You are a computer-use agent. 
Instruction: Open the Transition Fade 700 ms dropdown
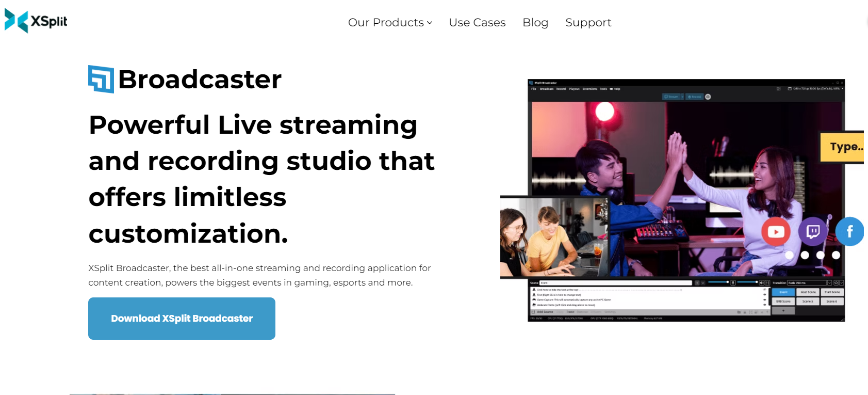click(x=809, y=283)
